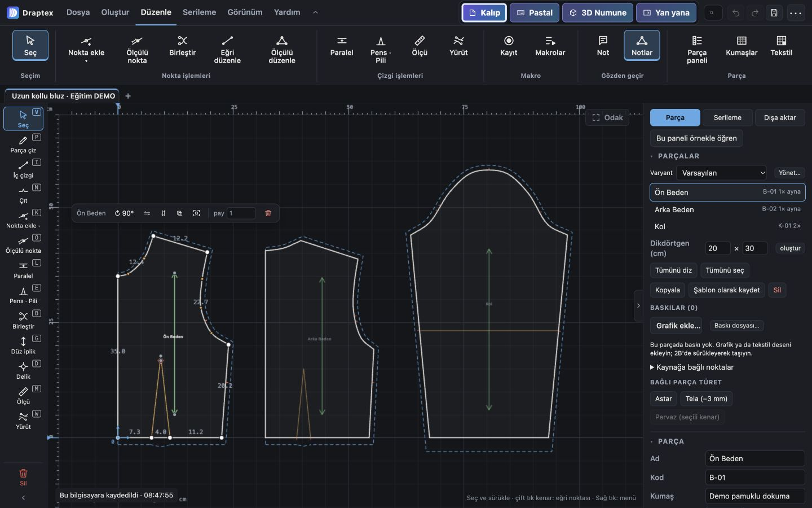Image resolution: width=812 pixels, height=508 pixels.
Task: Open the Varyant dropdown
Action: pos(721,173)
